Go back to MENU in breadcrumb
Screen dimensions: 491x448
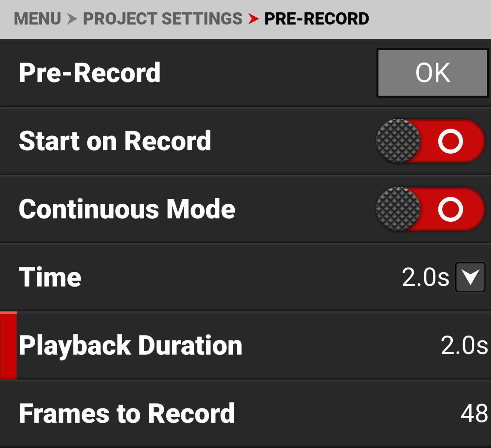pos(37,19)
